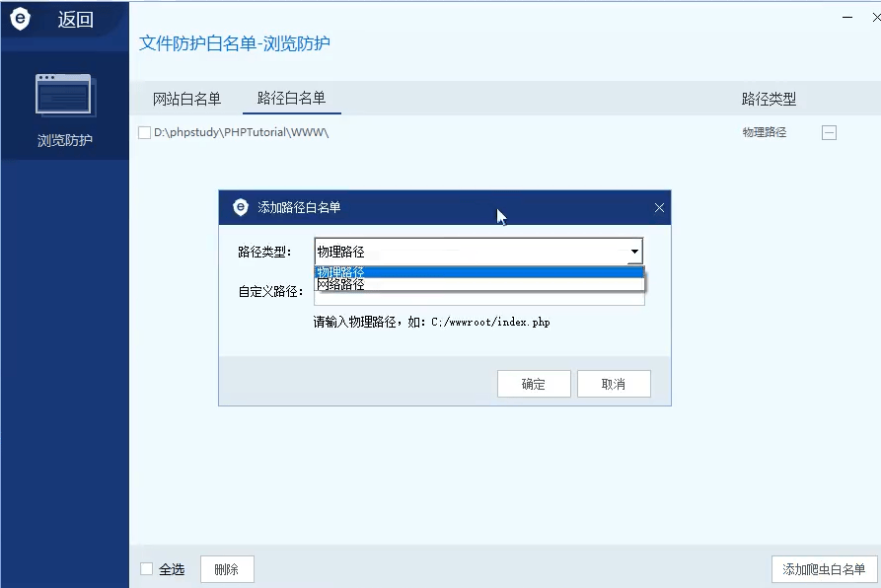The height and width of the screenshot is (588, 881).
Task: Expand the 路径类型 dropdown arrow
Action: pos(634,252)
